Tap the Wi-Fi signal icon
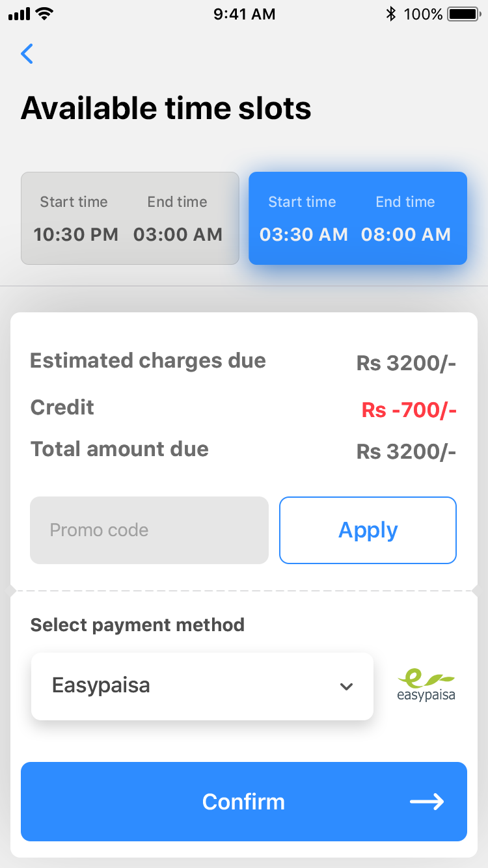Viewport: 488px width, 868px height. click(x=45, y=14)
